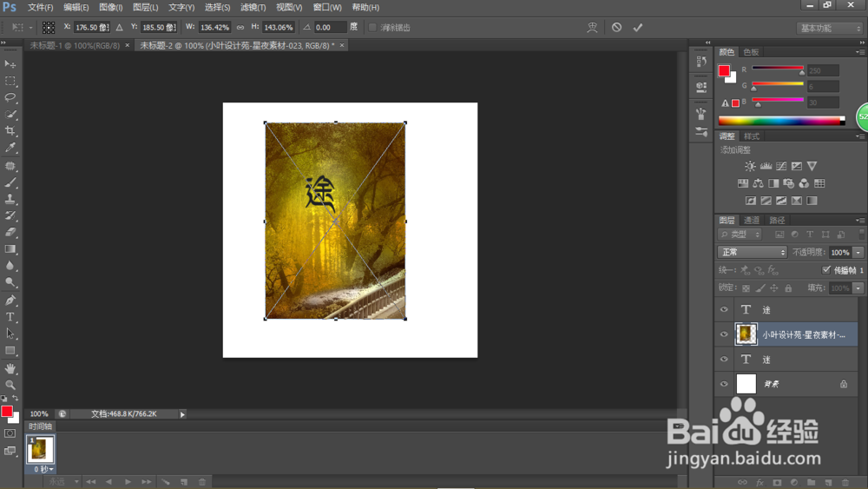The height and width of the screenshot is (489, 868).
Task: Select the Horizontal Type tool
Action: point(10,317)
